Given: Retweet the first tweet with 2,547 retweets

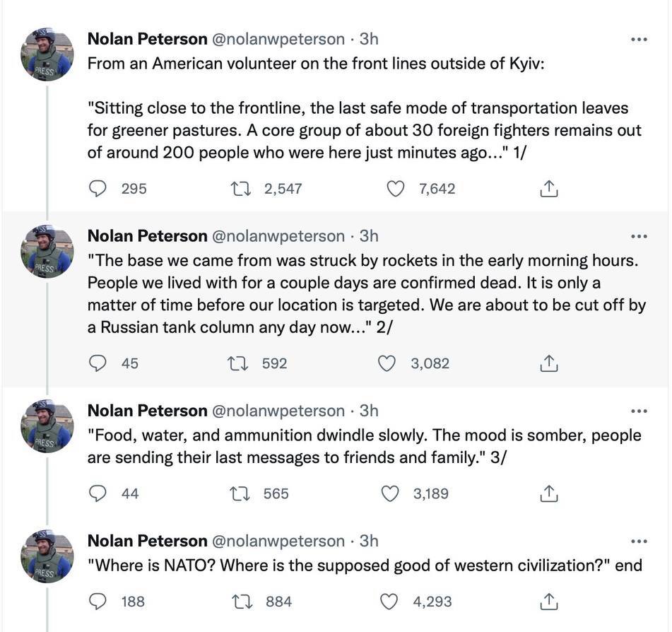Looking at the screenshot, I should point(240,189).
